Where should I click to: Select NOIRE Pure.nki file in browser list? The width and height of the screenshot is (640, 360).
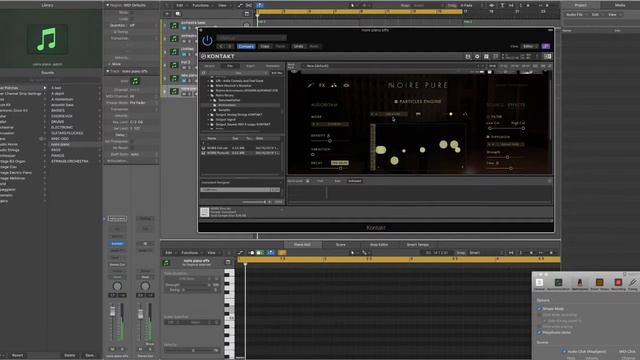[241, 153]
